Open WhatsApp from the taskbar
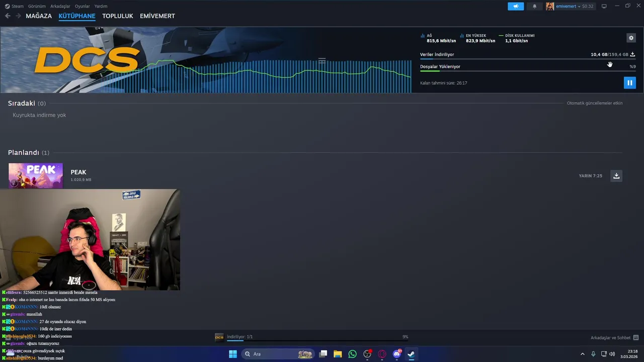 pos(352,354)
